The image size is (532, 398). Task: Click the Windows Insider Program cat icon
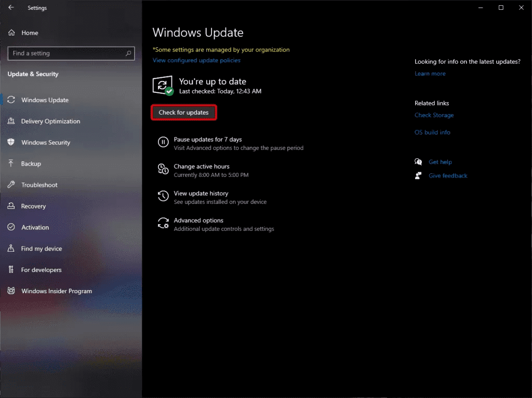point(11,291)
